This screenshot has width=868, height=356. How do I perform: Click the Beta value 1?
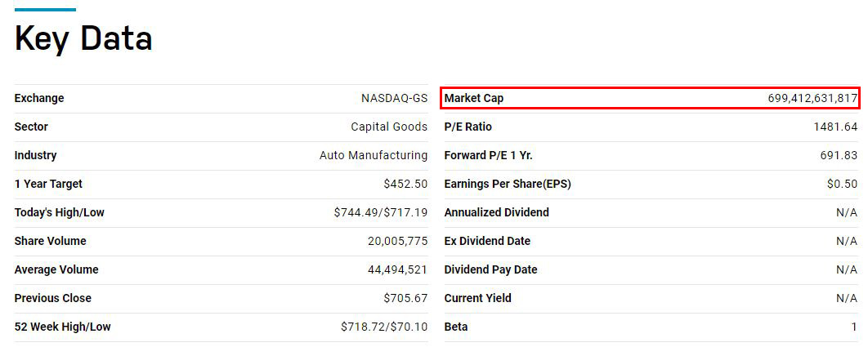coord(854,327)
